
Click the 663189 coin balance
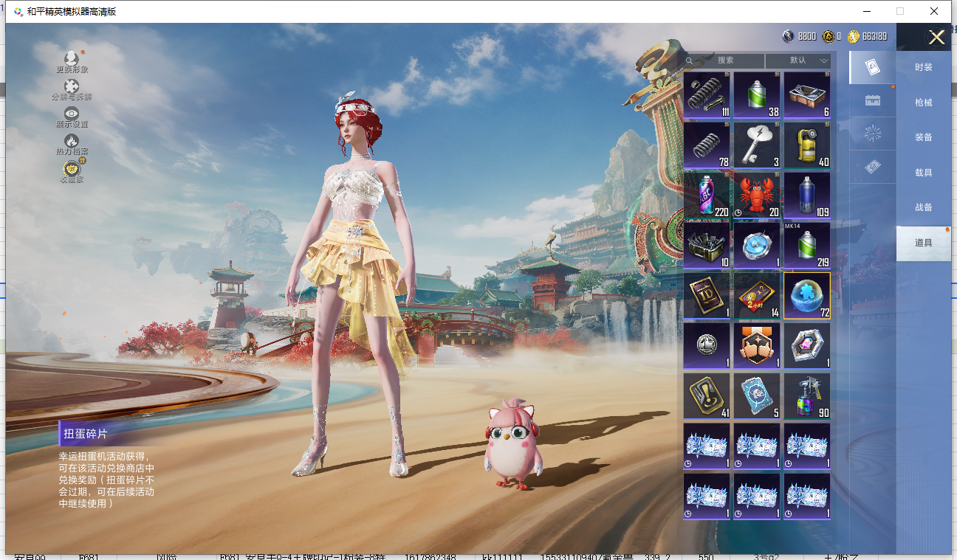868,36
